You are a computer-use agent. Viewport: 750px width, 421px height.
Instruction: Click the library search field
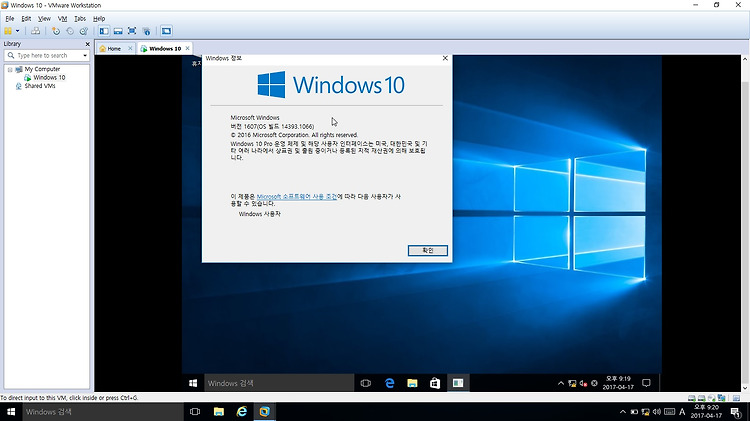point(46,55)
